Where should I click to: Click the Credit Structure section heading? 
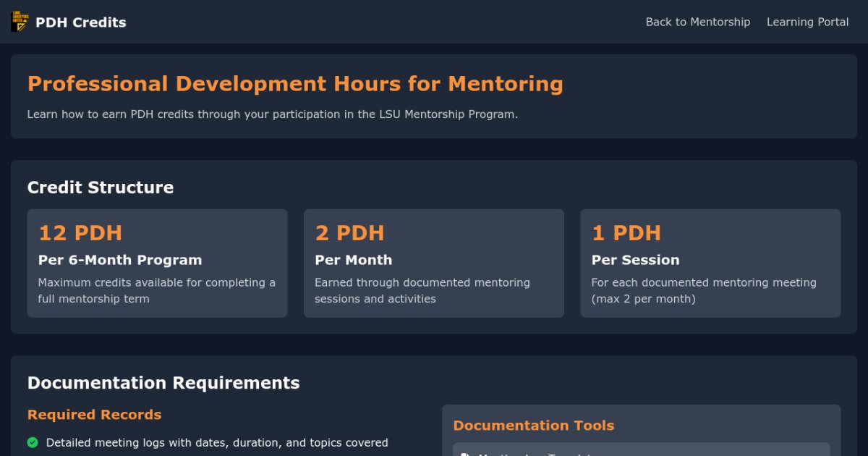tap(100, 187)
